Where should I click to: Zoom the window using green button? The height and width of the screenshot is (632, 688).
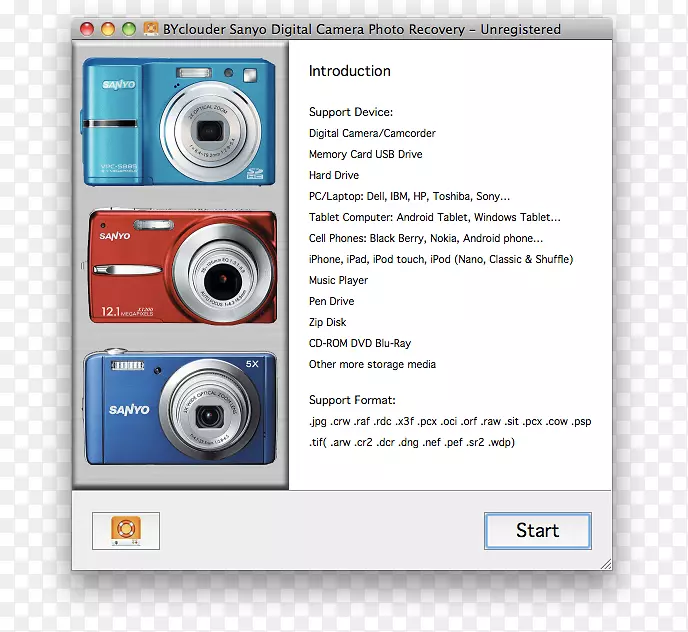[x=129, y=29]
